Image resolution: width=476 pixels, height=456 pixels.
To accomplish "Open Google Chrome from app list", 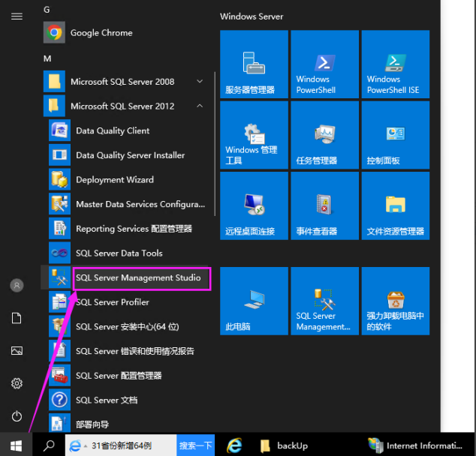I will point(101,33).
